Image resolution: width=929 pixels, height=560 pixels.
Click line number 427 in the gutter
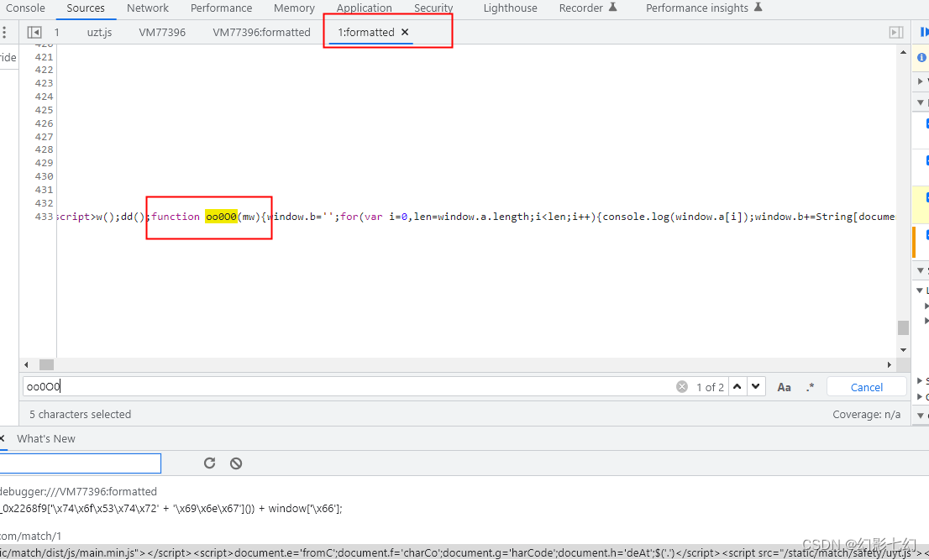(44, 137)
